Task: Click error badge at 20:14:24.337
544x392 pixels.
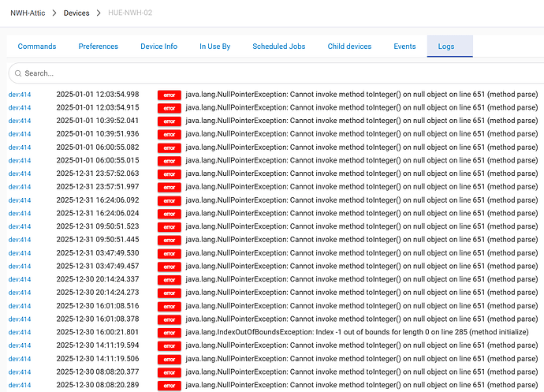Action: click(x=170, y=280)
